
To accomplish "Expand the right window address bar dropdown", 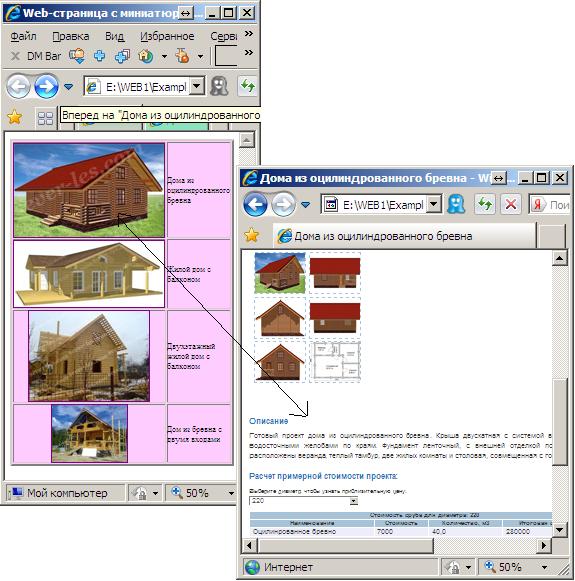I will [434, 204].
